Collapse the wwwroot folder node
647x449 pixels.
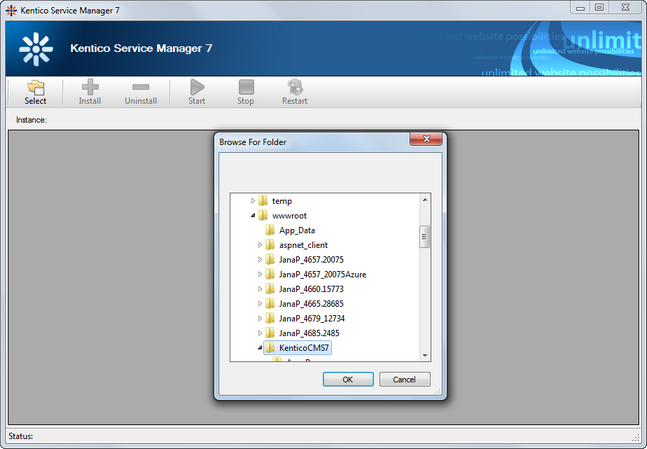[x=253, y=215]
